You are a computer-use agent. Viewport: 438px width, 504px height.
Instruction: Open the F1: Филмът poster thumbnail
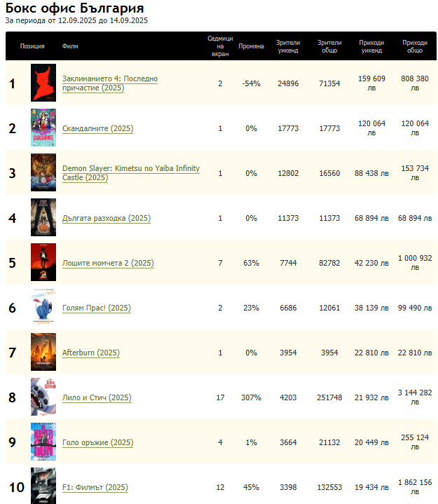pyautogui.click(x=43, y=486)
